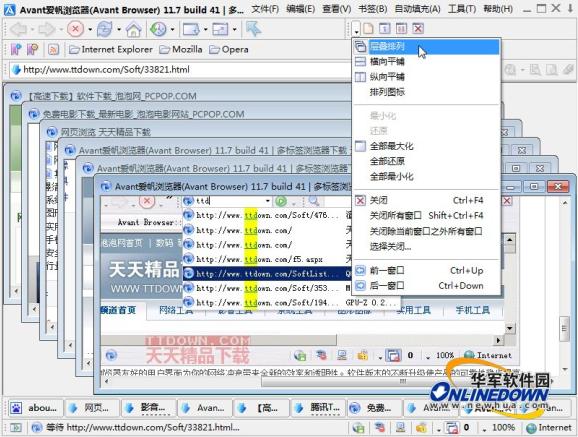Open the Home page icon

point(133,29)
